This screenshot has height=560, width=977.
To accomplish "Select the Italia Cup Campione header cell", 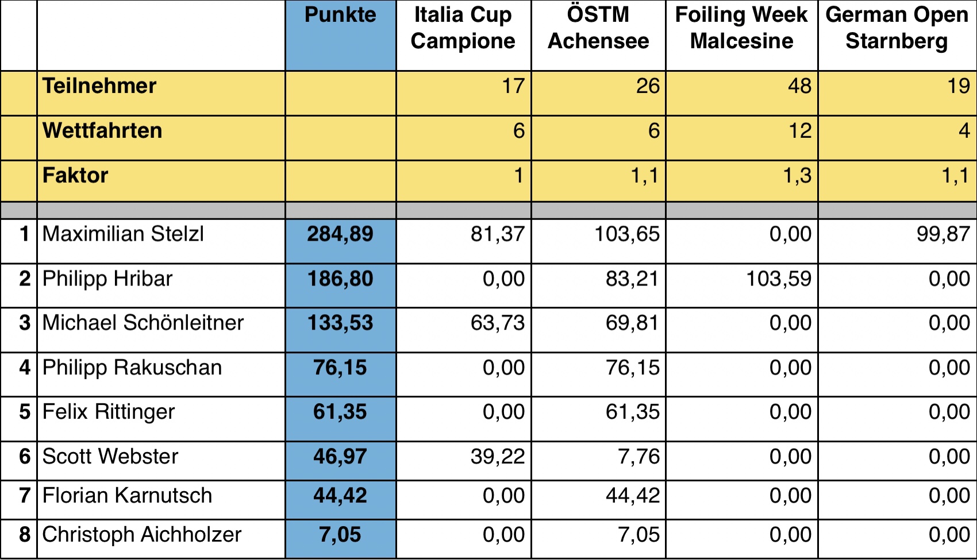I will [x=463, y=36].
